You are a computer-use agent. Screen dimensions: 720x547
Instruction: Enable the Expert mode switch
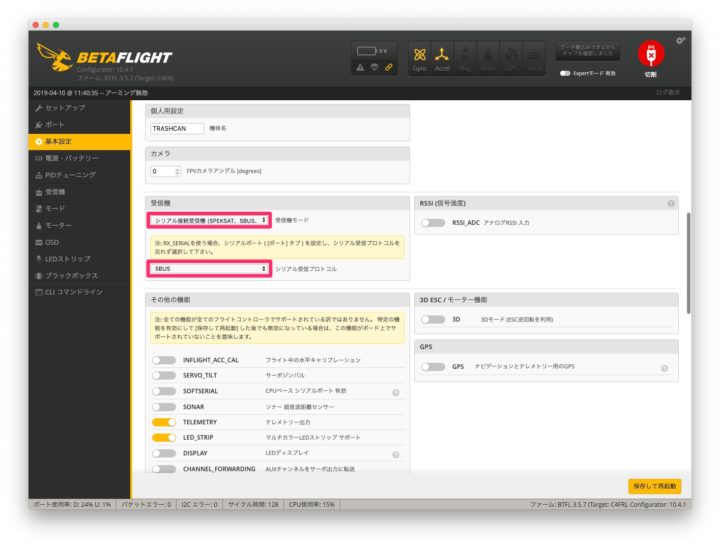566,73
